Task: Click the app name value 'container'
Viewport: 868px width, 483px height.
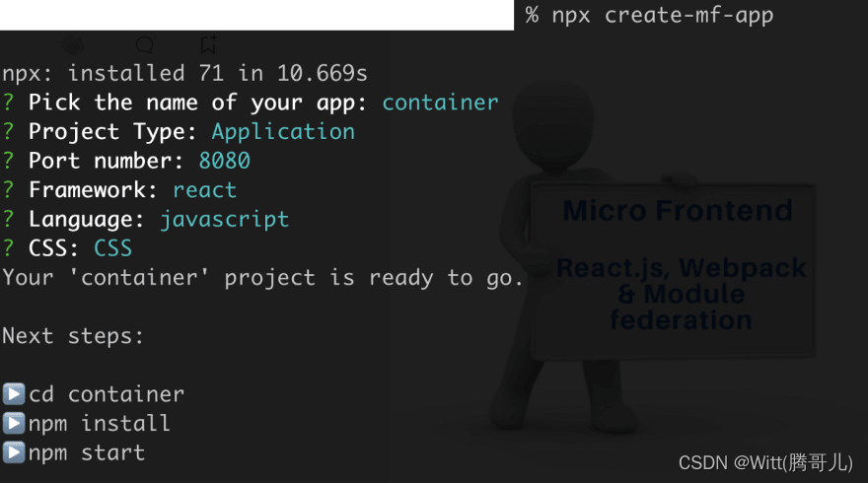Action: pos(441,103)
